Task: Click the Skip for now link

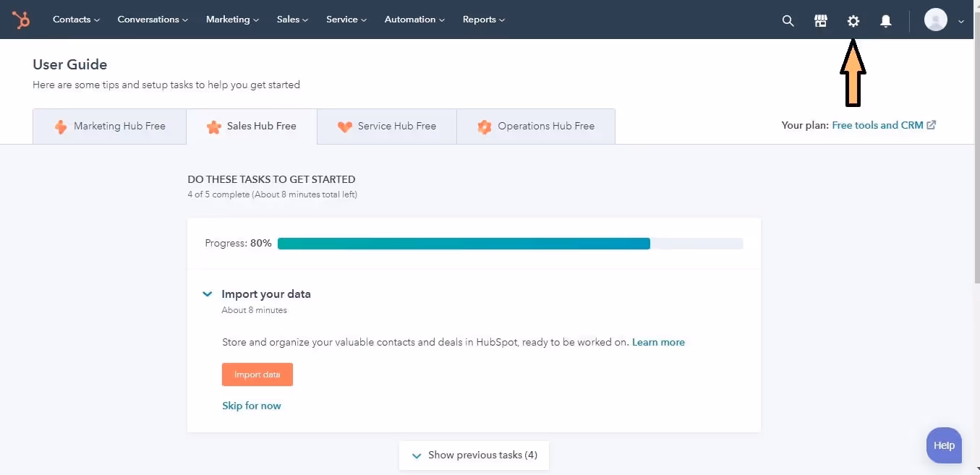Action: pyautogui.click(x=252, y=406)
